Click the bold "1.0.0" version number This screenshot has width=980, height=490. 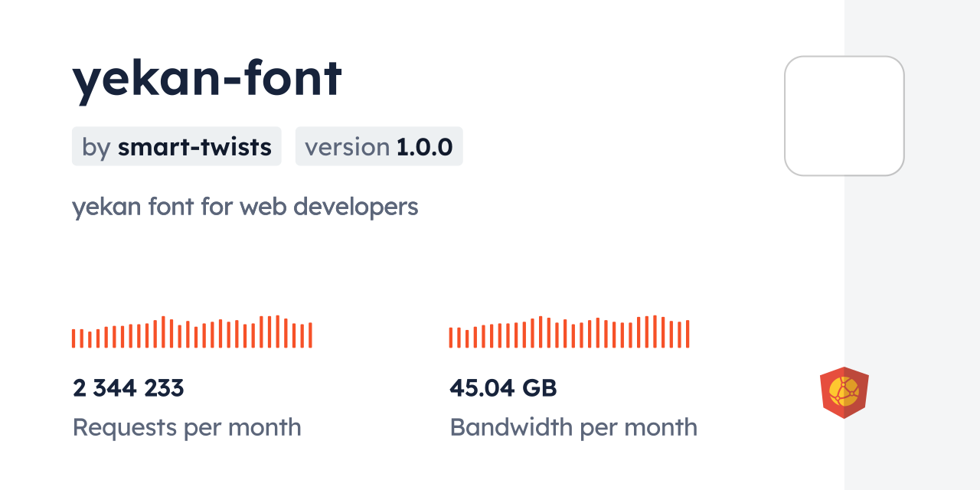[424, 146]
